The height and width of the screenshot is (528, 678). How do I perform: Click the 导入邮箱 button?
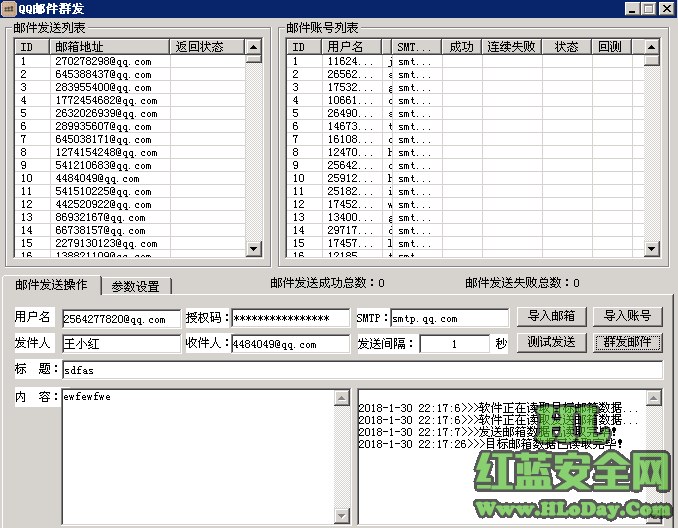[551, 316]
